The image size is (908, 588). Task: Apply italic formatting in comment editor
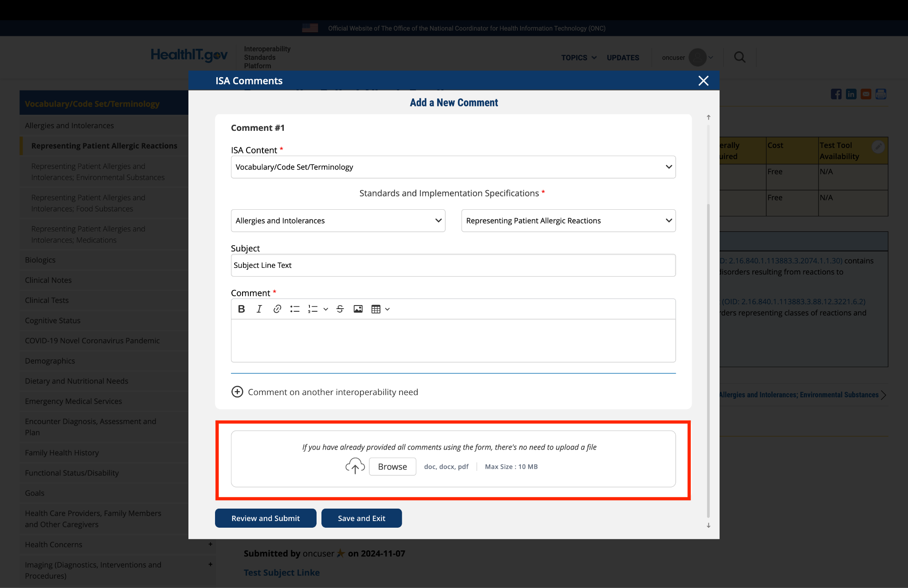pos(259,309)
